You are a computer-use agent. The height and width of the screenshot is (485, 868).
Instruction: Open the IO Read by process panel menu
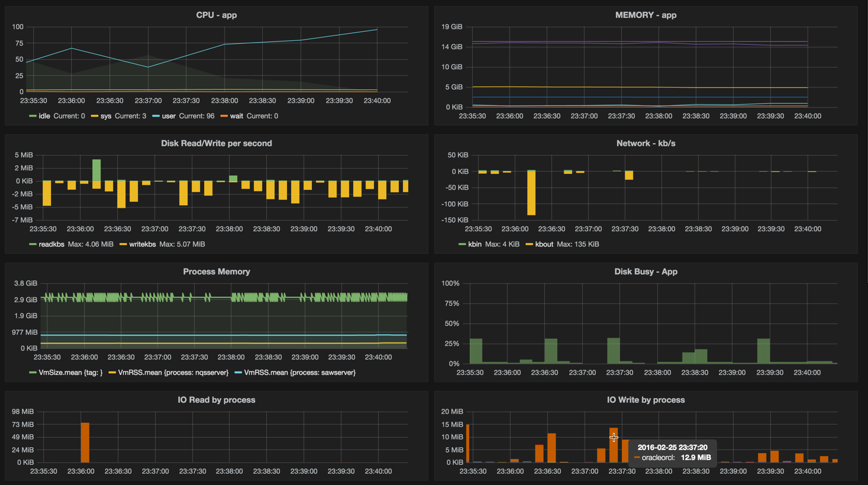click(216, 400)
